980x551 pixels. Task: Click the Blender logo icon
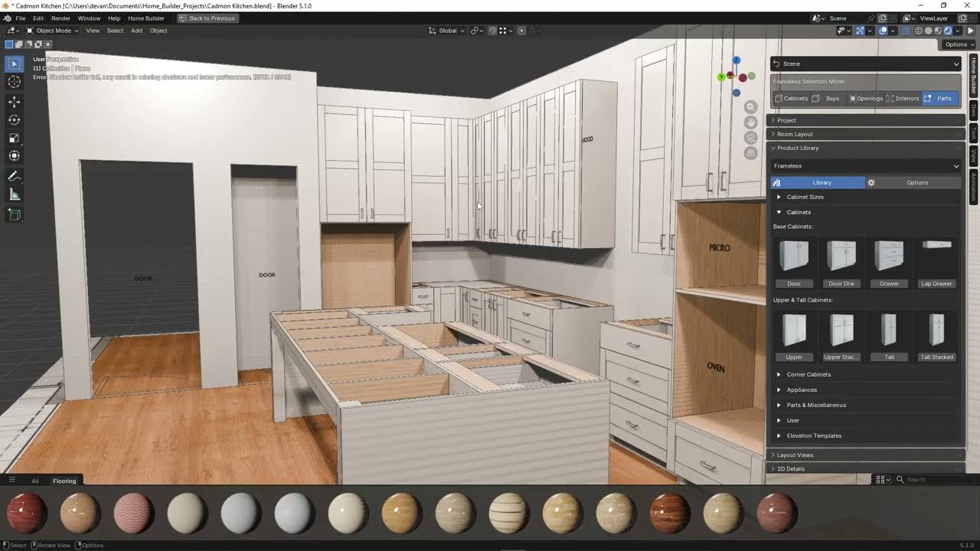[x=8, y=18]
